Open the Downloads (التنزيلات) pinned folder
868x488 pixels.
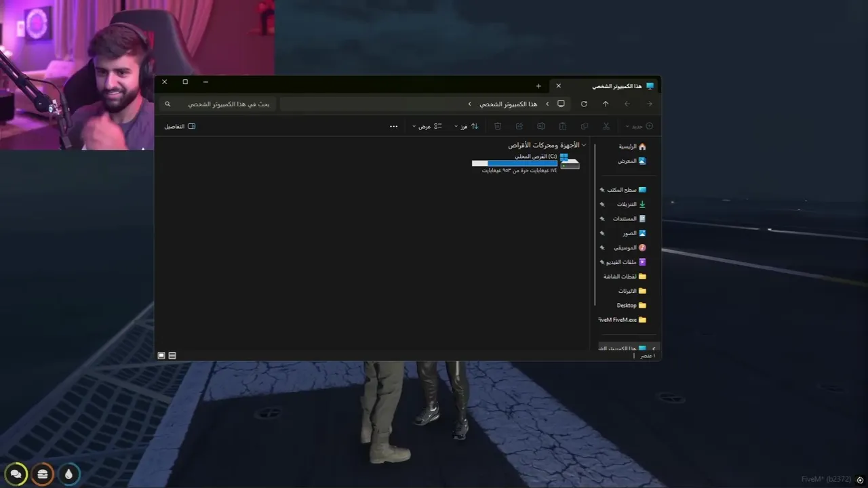pos(631,204)
